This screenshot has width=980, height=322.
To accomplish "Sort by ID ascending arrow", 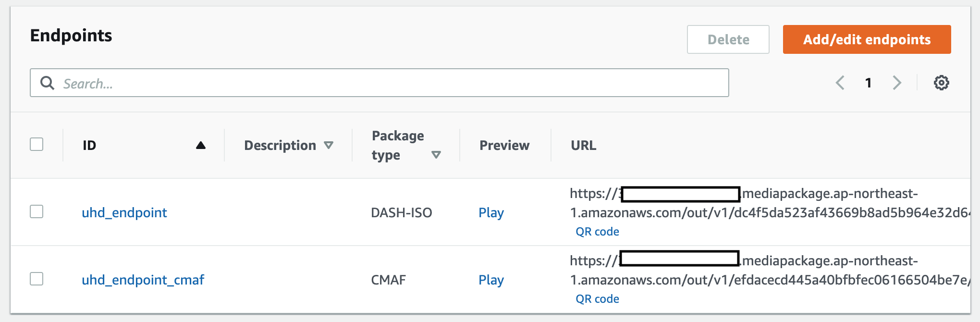I will tap(201, 145).
